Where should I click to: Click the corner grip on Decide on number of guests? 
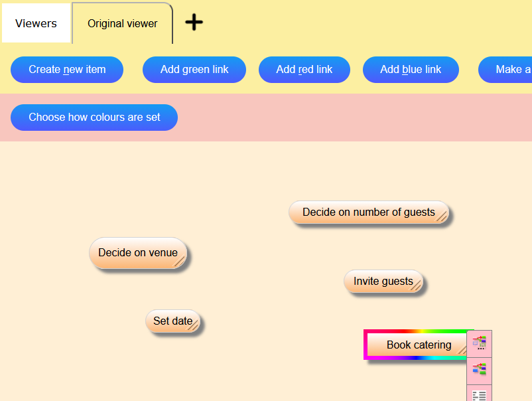[x=441, y=216]
